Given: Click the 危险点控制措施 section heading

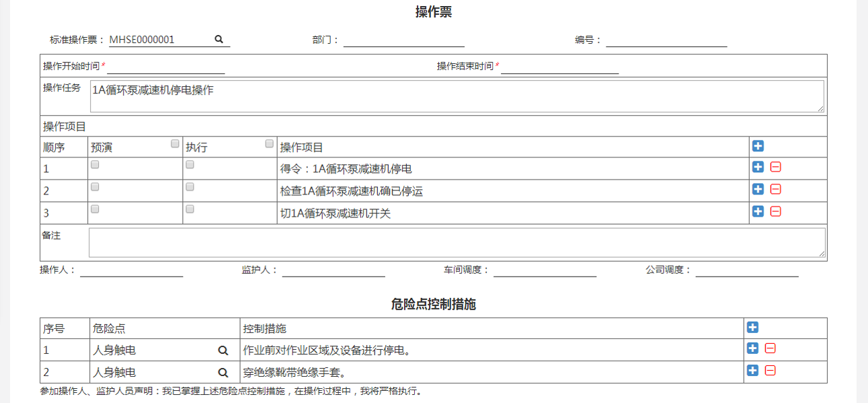Looking at the screenshot, I should click(x=434, y=304).
